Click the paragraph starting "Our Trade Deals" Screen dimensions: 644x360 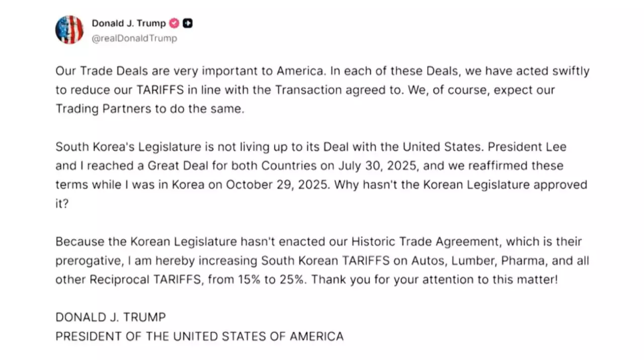(x=322, y=90)
